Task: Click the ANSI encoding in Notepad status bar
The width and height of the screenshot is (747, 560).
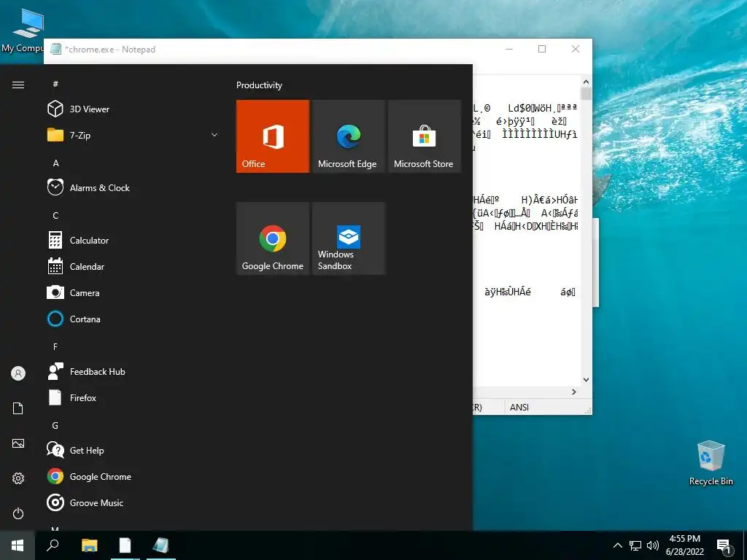Action: point(519,407)
